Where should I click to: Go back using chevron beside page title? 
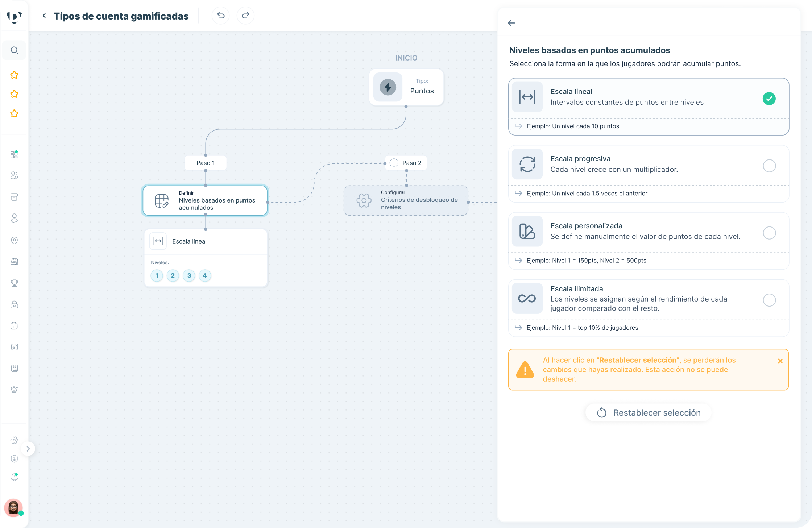(44, 16)
